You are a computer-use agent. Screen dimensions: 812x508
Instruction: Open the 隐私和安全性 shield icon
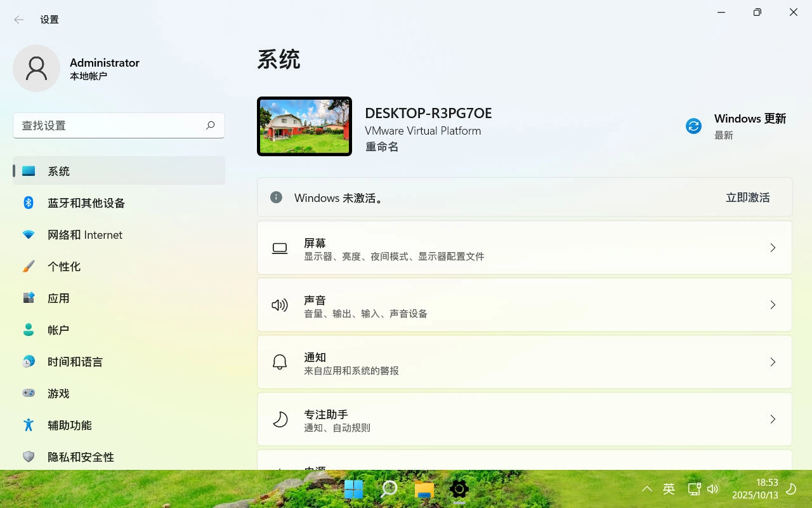pyautogui.click(x=28, y=457)
